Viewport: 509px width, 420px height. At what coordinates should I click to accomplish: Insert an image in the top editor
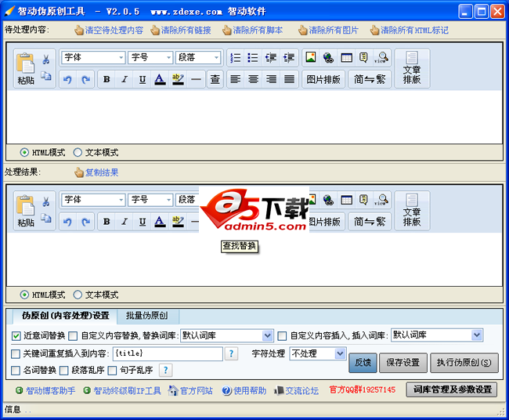pyautogui.click(x=311, y=57)
